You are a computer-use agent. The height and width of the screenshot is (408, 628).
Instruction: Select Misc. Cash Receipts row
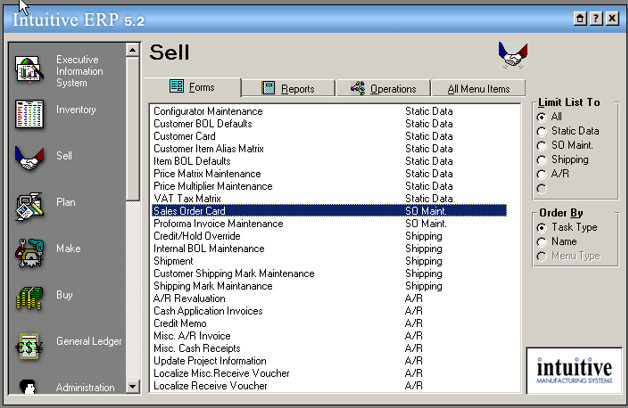329,348
